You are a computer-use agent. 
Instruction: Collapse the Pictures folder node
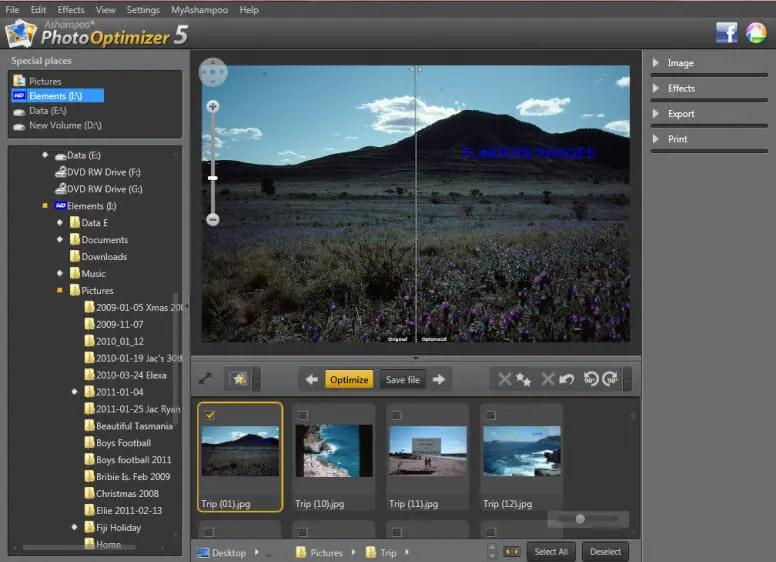pos(60,290)
